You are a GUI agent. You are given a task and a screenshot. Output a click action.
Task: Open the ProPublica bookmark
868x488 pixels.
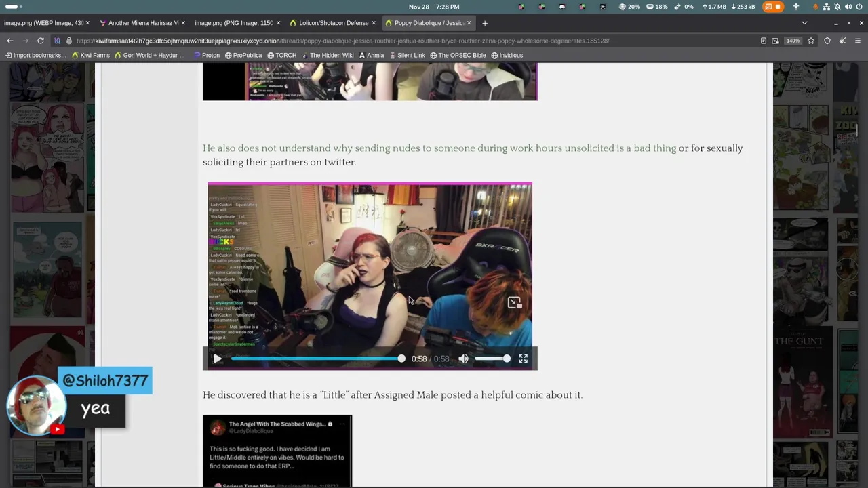point(243,56)
